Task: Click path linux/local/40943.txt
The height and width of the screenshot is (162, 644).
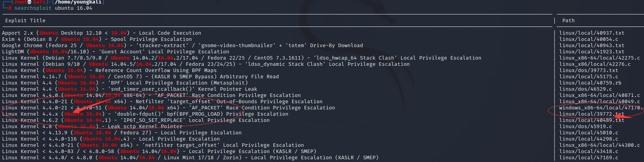Action: (x=591, y=46)
